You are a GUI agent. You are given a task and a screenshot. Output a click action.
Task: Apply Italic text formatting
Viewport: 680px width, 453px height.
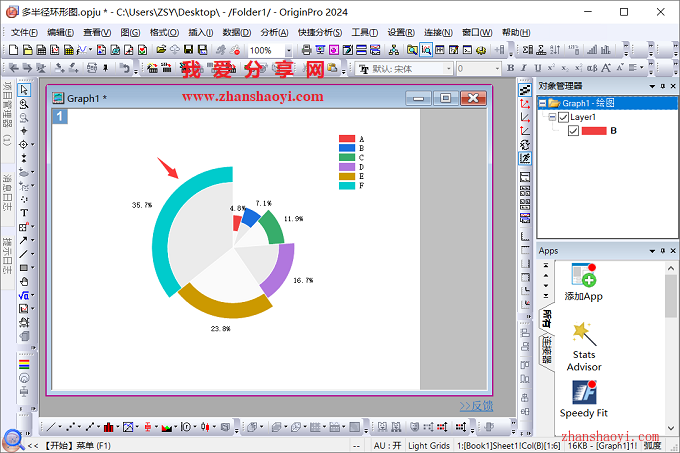524,68
